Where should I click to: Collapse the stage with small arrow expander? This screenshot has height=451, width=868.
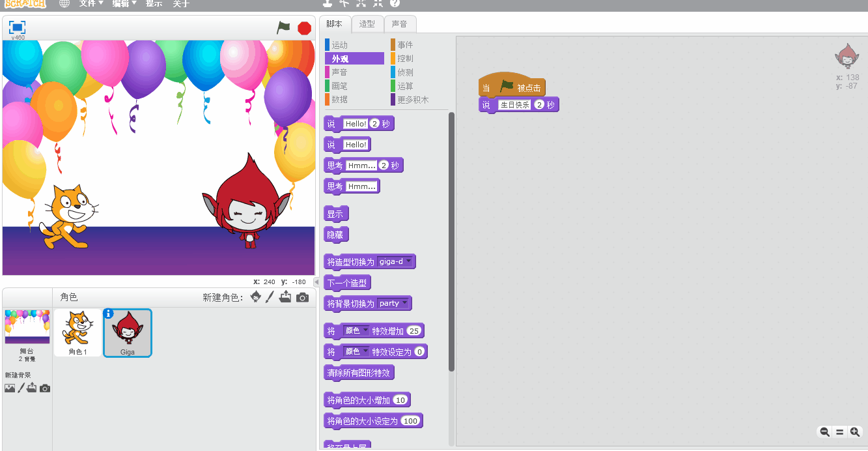[316, 282]
